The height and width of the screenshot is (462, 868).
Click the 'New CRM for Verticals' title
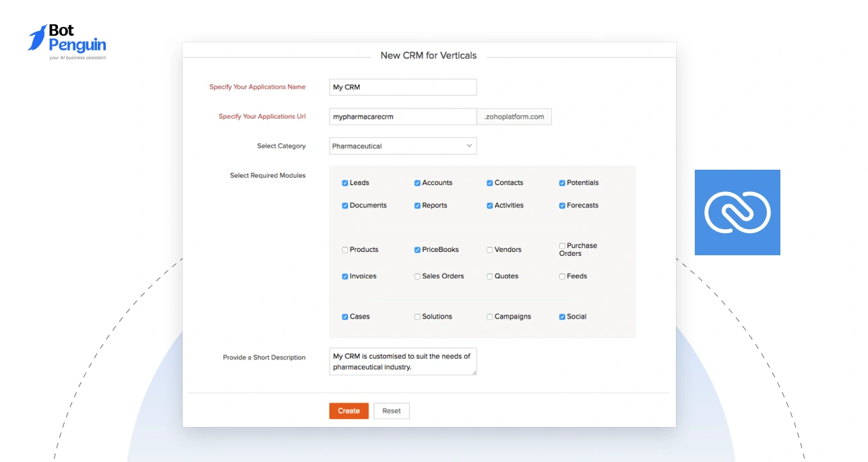[x=429, y=56]
